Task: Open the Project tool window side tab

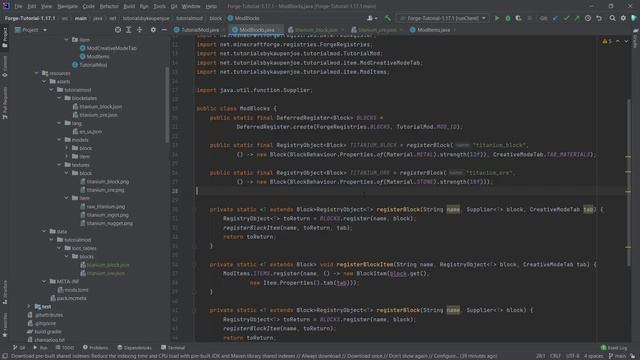Action: tap(5, 38)
